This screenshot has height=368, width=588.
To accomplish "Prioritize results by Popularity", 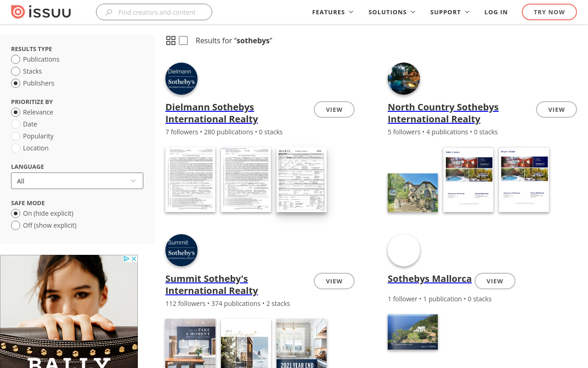I will [x=16, y=136].
